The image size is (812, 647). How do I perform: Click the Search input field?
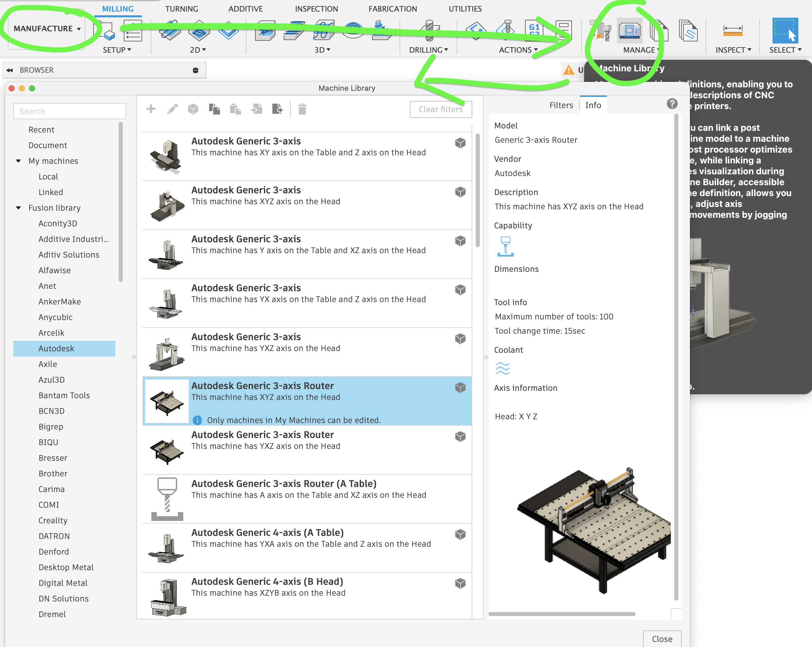click(70, 111)
